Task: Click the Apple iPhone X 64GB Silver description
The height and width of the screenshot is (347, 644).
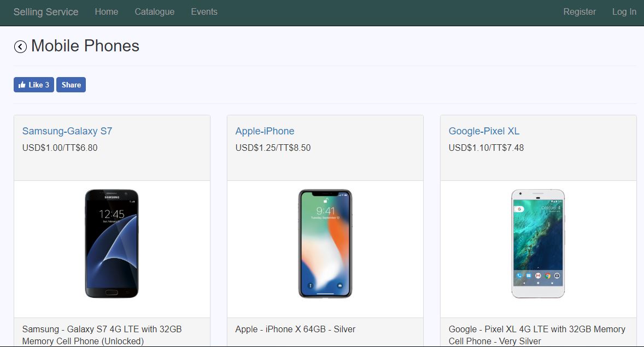Action: pos(295,330)
